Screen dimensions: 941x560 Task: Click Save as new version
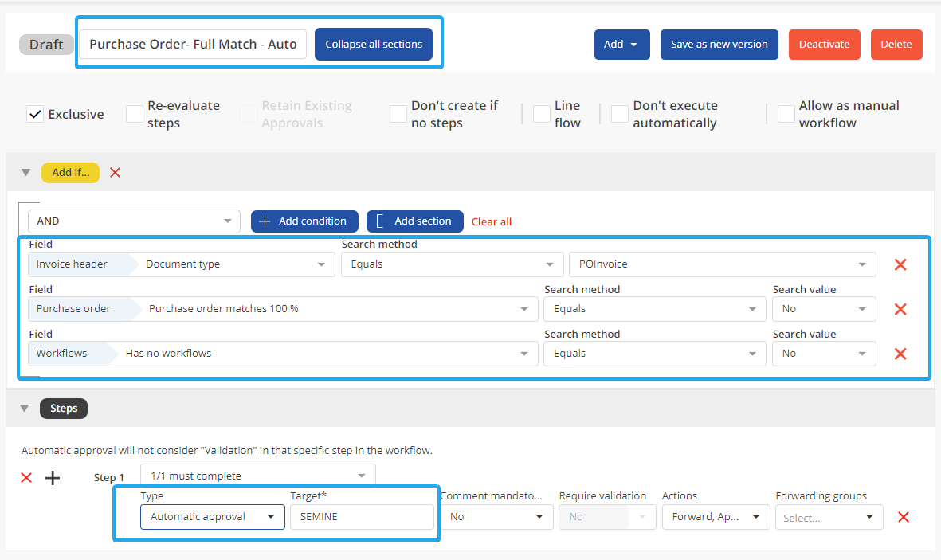(x=719, y=45)
